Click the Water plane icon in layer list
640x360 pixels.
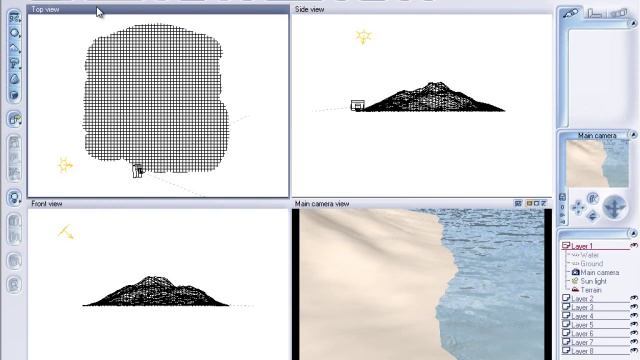click(576, 255)
